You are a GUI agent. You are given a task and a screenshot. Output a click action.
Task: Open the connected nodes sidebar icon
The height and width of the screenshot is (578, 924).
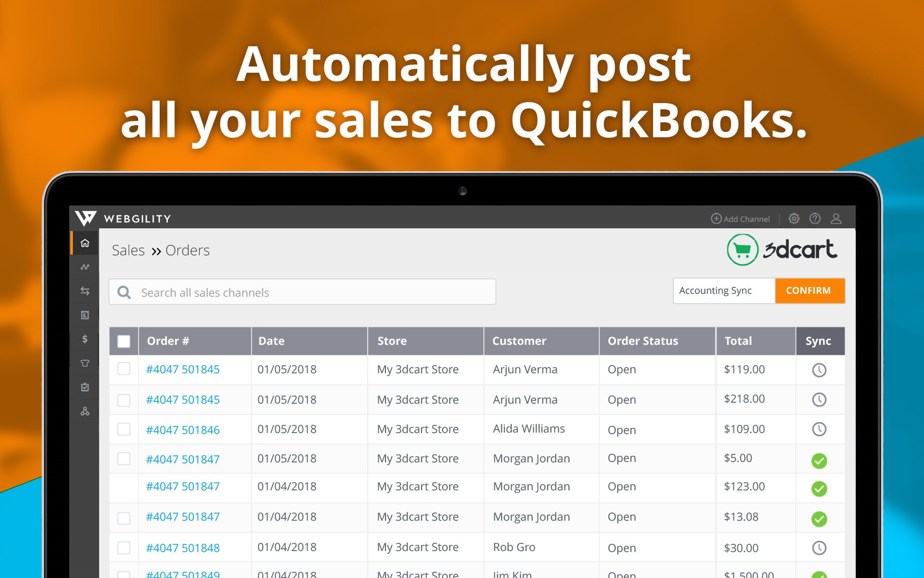point(85,411)
